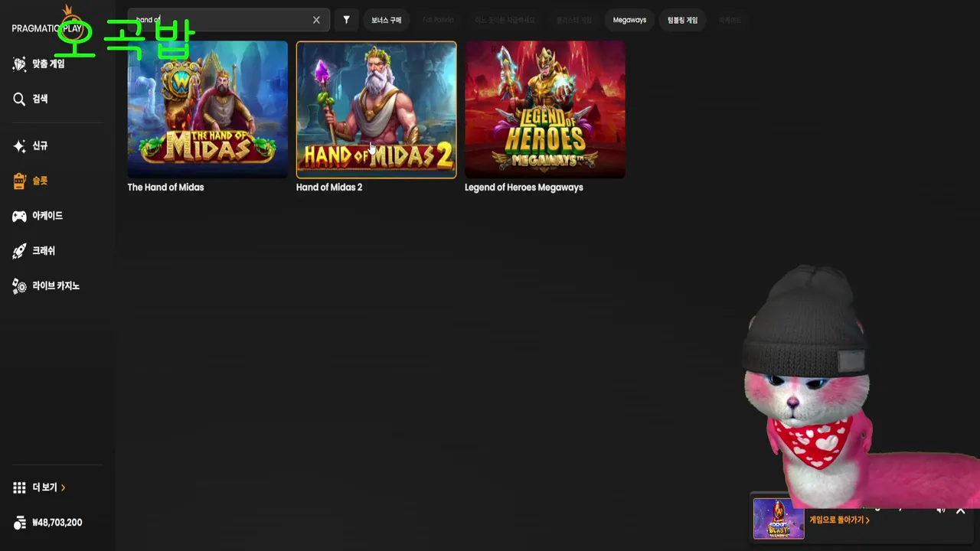
Task: Click the Pragmatic Play logo
Action: point(47,23)
